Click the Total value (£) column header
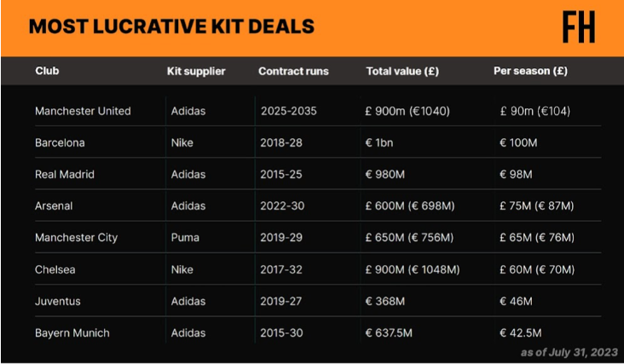Screen dimensions: 624x364 click(402, 71)
